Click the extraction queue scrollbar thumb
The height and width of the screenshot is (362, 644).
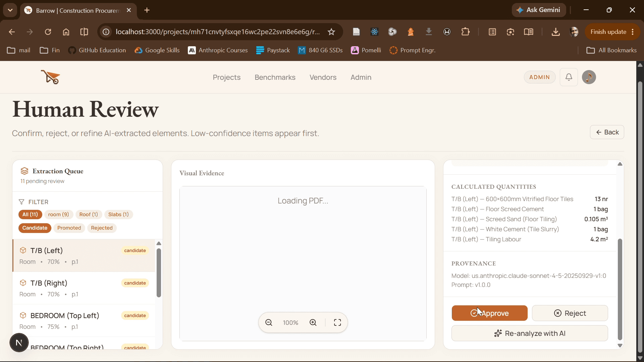159,273
